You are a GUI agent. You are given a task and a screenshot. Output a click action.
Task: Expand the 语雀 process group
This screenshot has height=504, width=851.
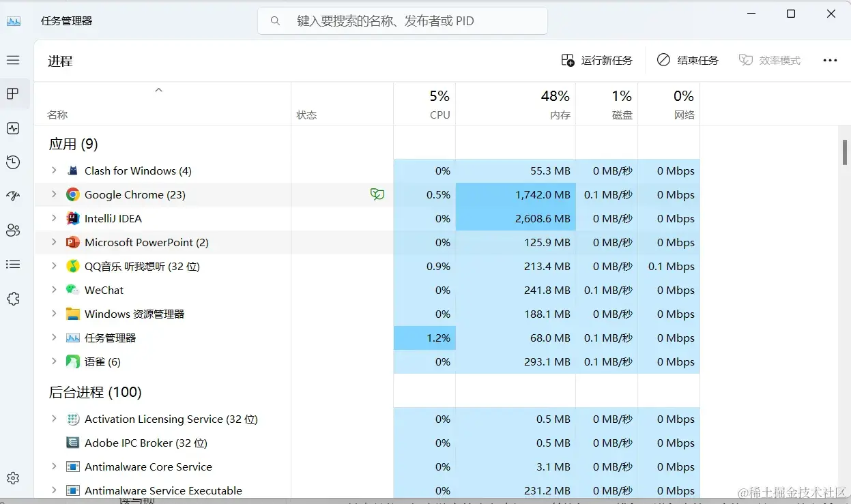[x=54, y=361]
